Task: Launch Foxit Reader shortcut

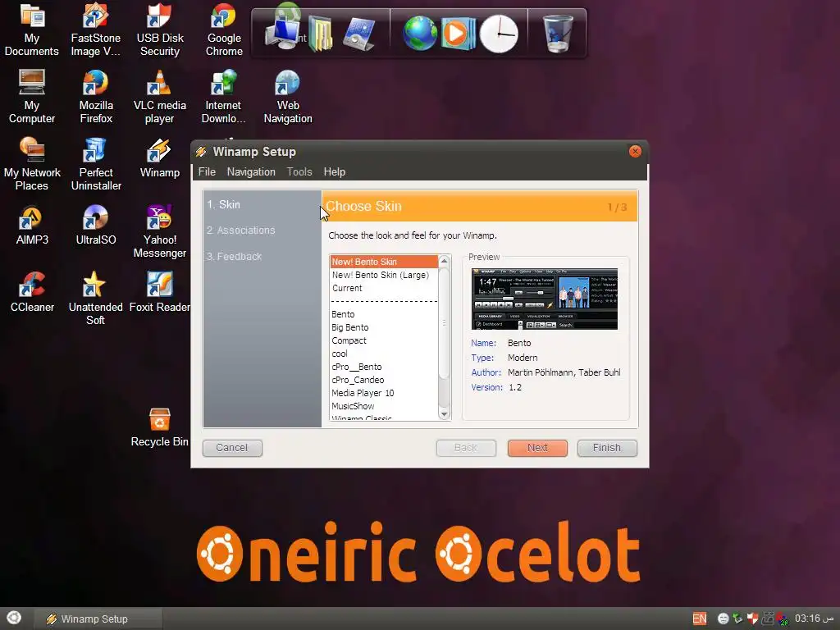Action: pos(160,293)
